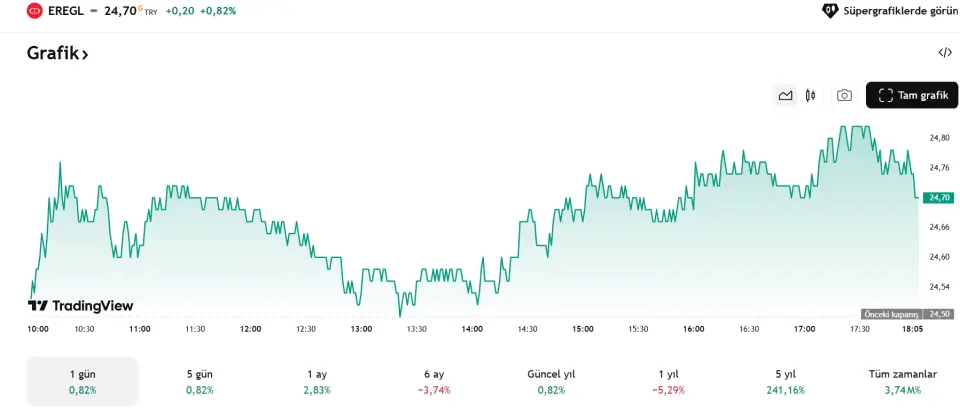
Task: Click the Süpergrafikler logo icon
Action: click(x=829, y=11)
